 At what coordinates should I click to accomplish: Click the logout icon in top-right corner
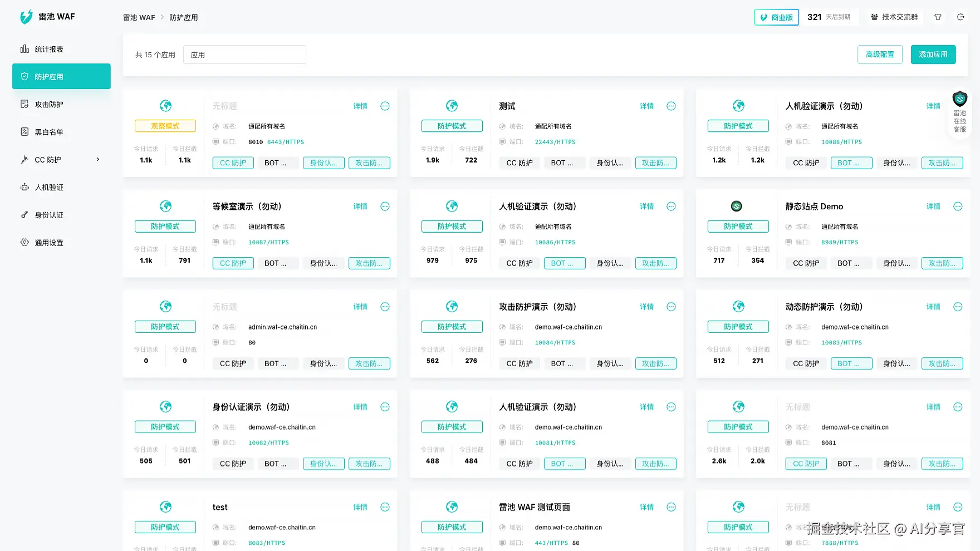961,17
